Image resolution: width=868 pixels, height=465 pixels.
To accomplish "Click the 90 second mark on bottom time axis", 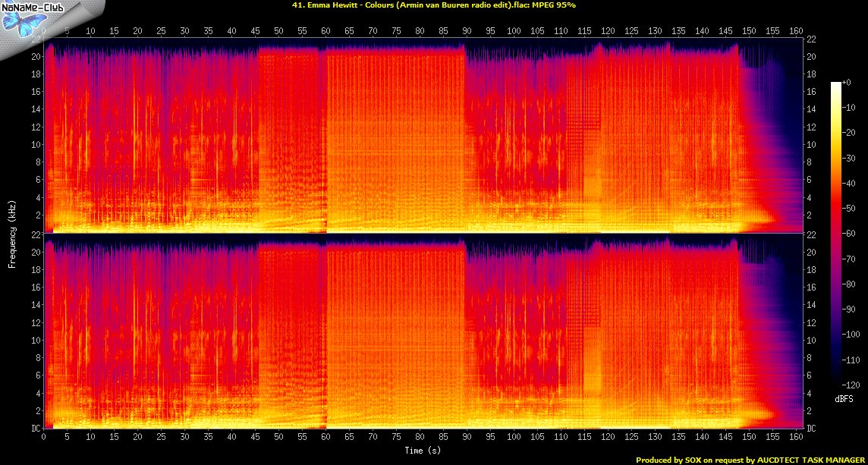I will (467, 438).
